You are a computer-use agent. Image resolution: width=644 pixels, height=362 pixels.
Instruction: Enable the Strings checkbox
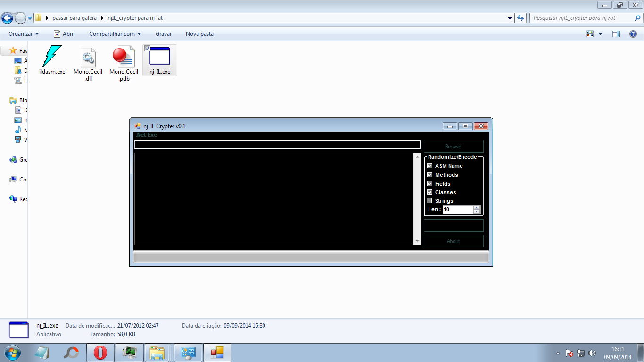pyautogui.click(x=429, y=201)
